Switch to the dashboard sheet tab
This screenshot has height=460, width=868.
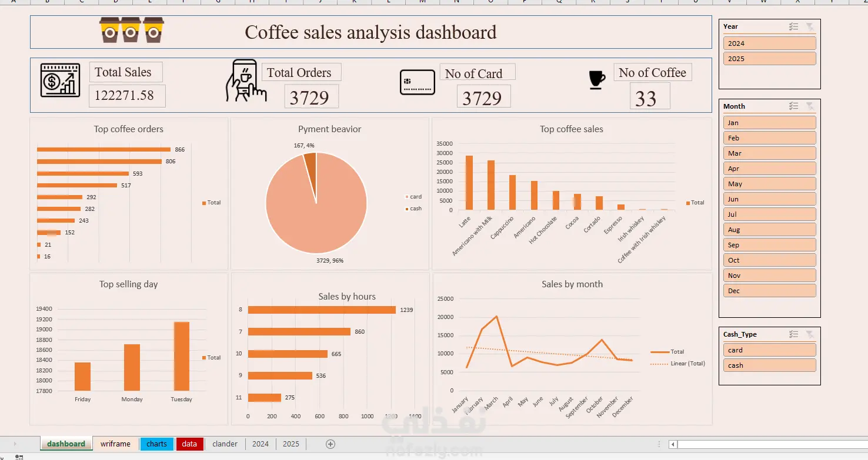(x=66, y=444)
